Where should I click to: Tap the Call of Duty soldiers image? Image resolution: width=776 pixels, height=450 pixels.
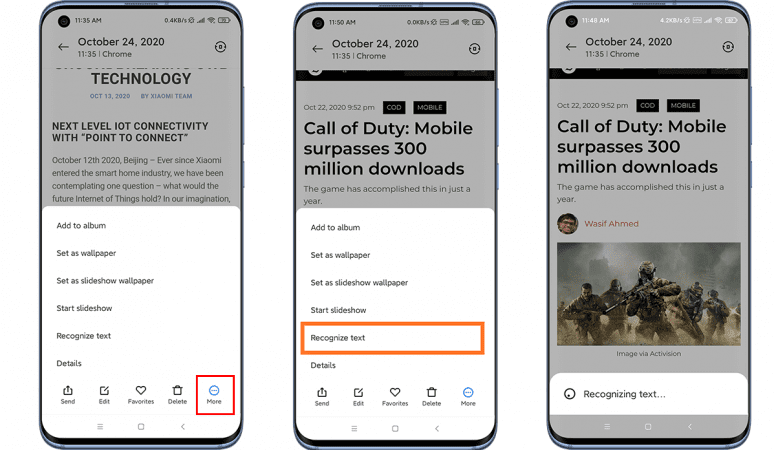[649, 294]
